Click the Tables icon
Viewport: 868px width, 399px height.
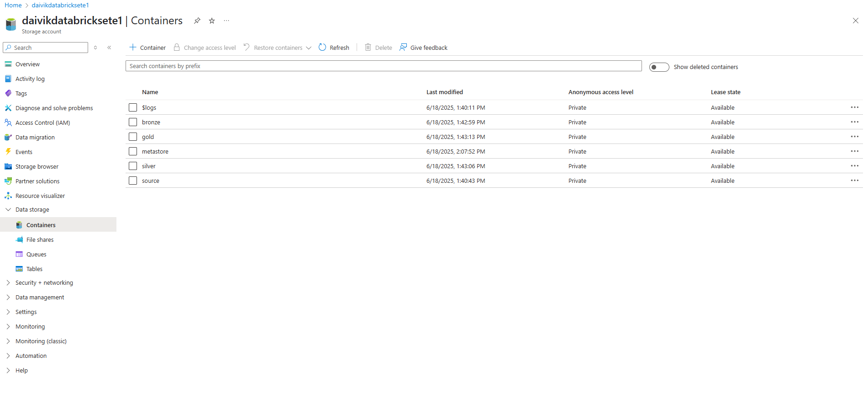(19, 269)
